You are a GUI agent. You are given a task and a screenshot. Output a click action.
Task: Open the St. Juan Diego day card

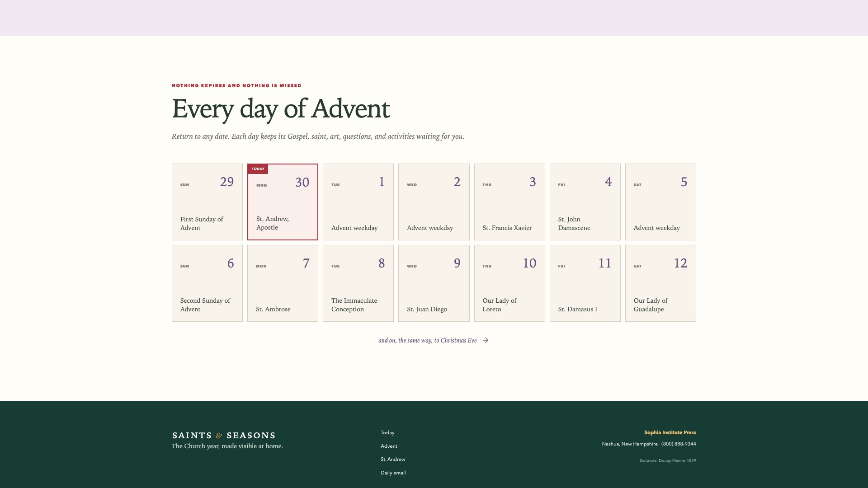pyautogui.click(x=434, y=283)
